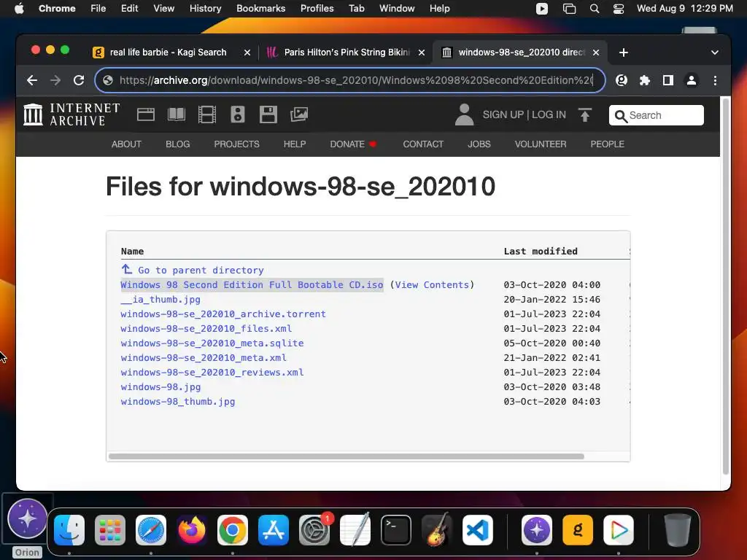Open the PROJECTS navigation link
Screen dimensions: 747x560
click(236, 144)
